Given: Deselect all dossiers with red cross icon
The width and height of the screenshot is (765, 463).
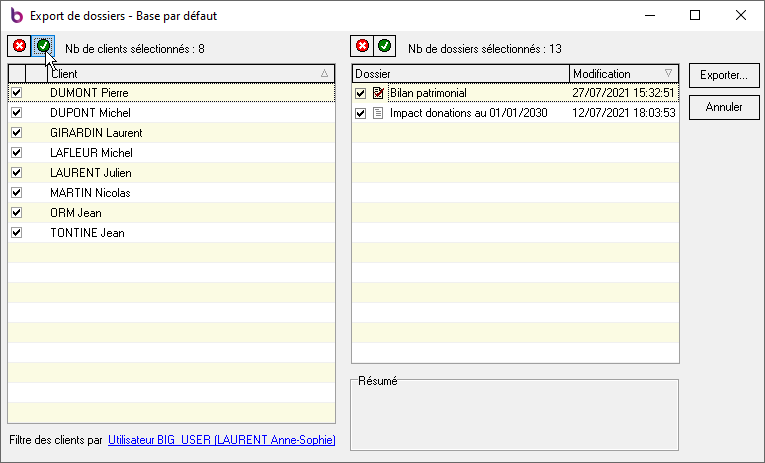Looking at the screenshot, I should [x=362, y=46].
